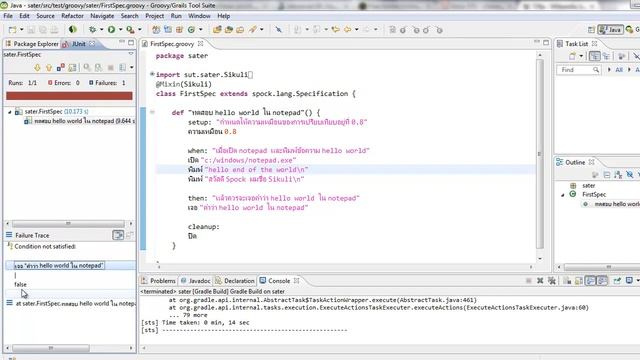Click the green-black circle toolbar icon

[x=73, y=30]
